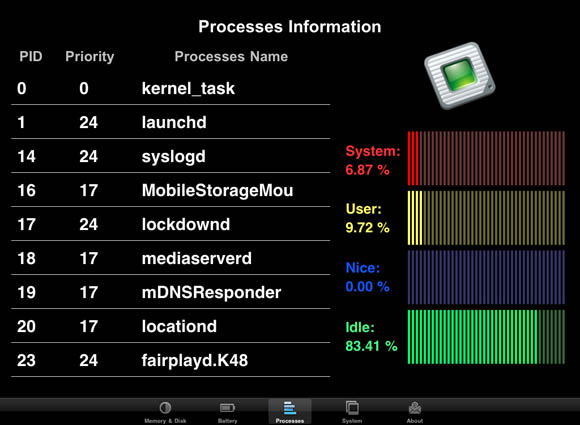The image size is (580, 425).
Task: Click the red System usage bar
Action: click(486, 158)
